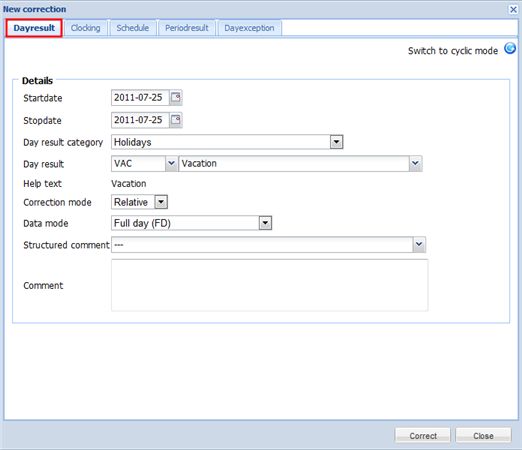
Task: Click Switch to cyclic mode link
Action: (453, 51)
